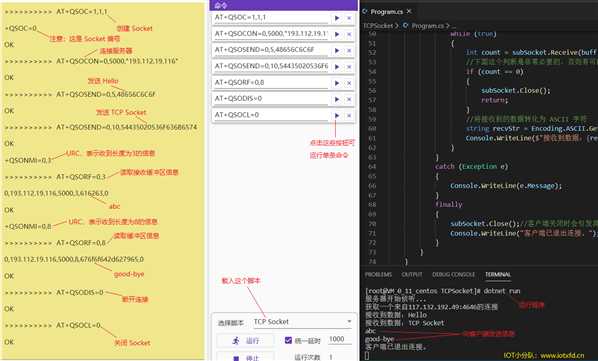Click log line 0,193.112.19.116,5000,3,616263,0

point(56,193)
